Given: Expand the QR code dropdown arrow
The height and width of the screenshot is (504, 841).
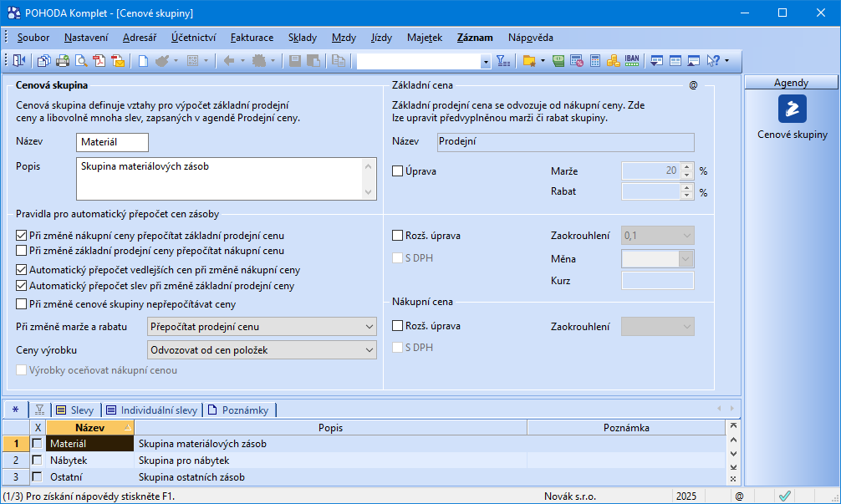Looking at the screenshot, I should pos(206,60).
